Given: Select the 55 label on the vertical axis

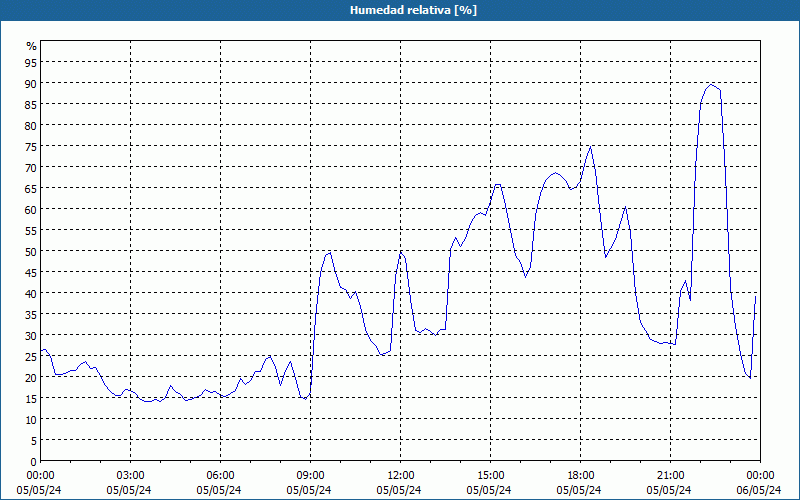Looking at the screenshot, I should [31, 231].
